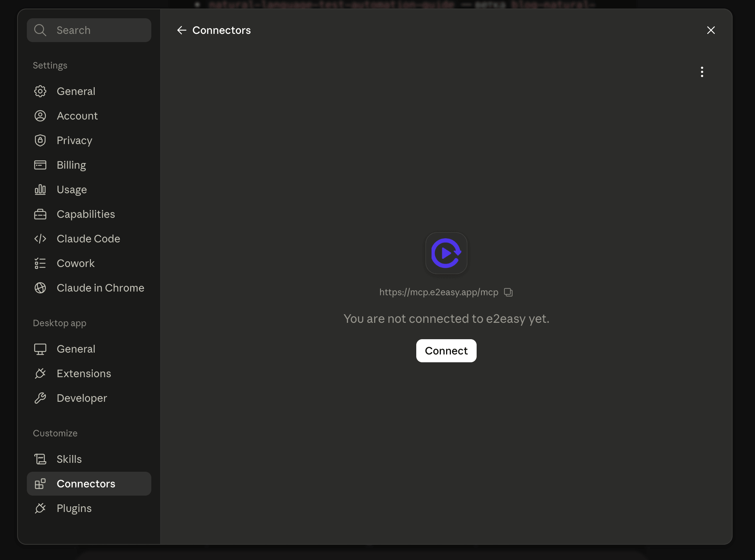Open Claude in Chrome settings
This screenshot has width=755, height=560.
pyautogui.click(x=89, y=288)
